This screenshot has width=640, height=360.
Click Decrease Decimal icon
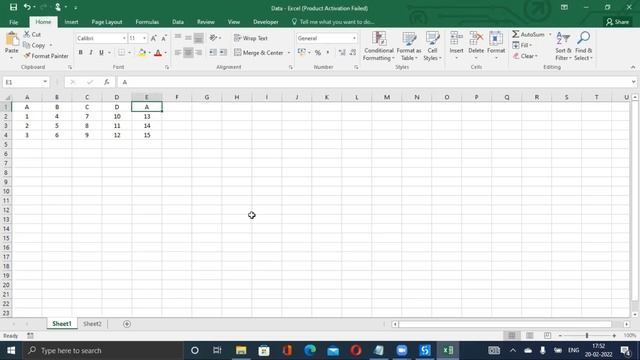(353, 52)
